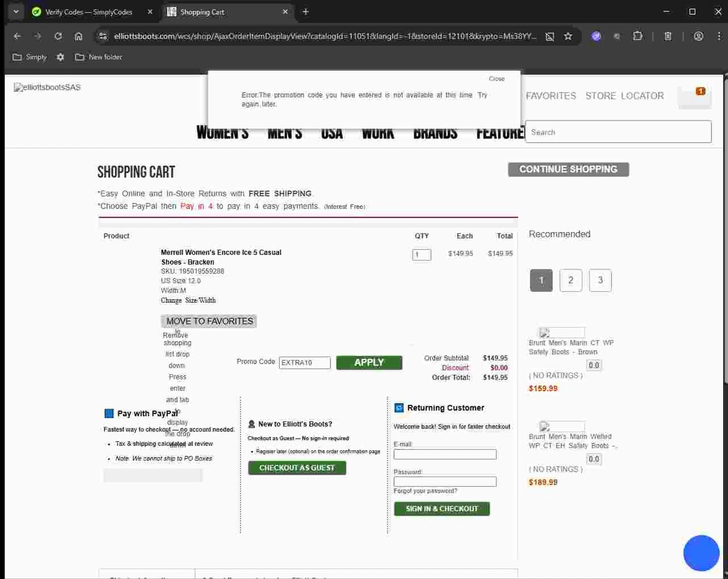728x579 pixels.
Task: Click CONTINUE SHOPPING button
Action: (x=568, y=169)
